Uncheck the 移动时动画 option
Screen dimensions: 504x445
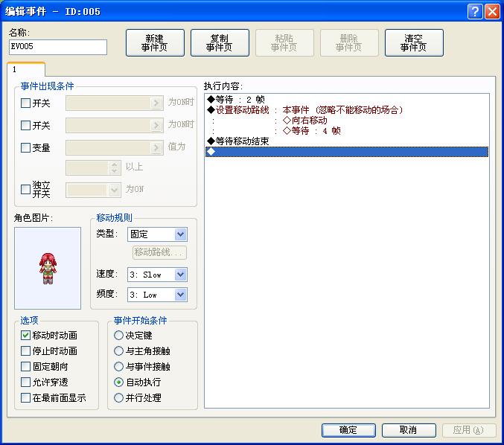(x=25, y=336)
